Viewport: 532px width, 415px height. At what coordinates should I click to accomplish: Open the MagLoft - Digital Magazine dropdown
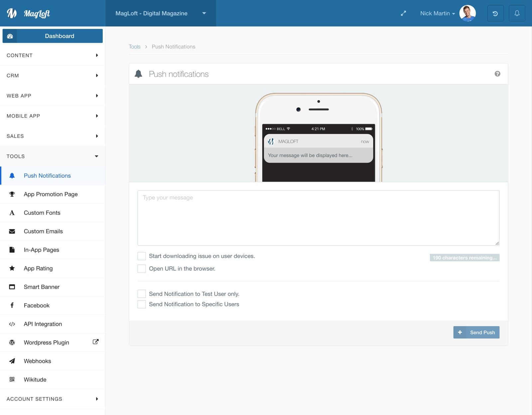coord(161,13)
